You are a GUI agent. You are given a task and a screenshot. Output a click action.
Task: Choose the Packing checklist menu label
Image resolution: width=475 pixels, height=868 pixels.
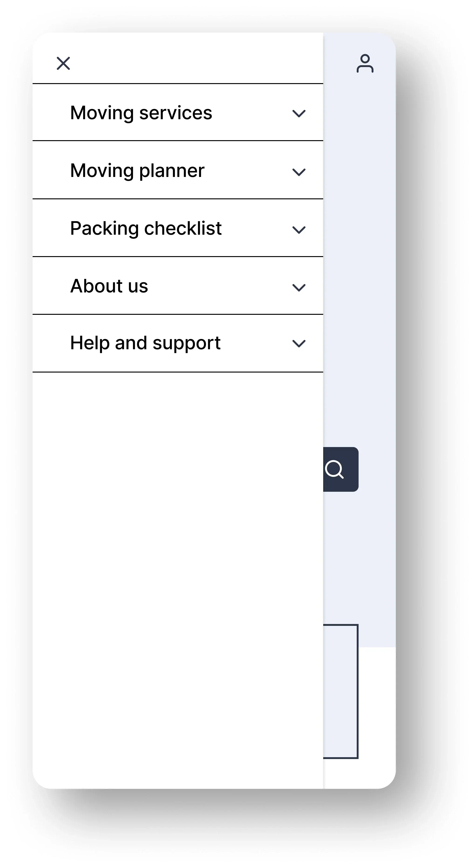coord(146,228)
